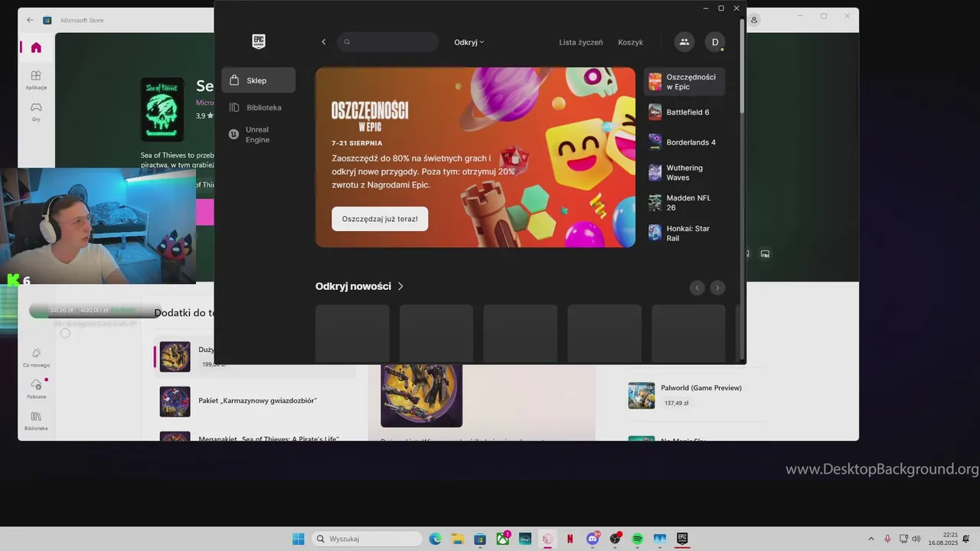The width and height of the screenshot is (980, 551).
Task: Open the D profile avatar menu
Action: pos(715,42)
